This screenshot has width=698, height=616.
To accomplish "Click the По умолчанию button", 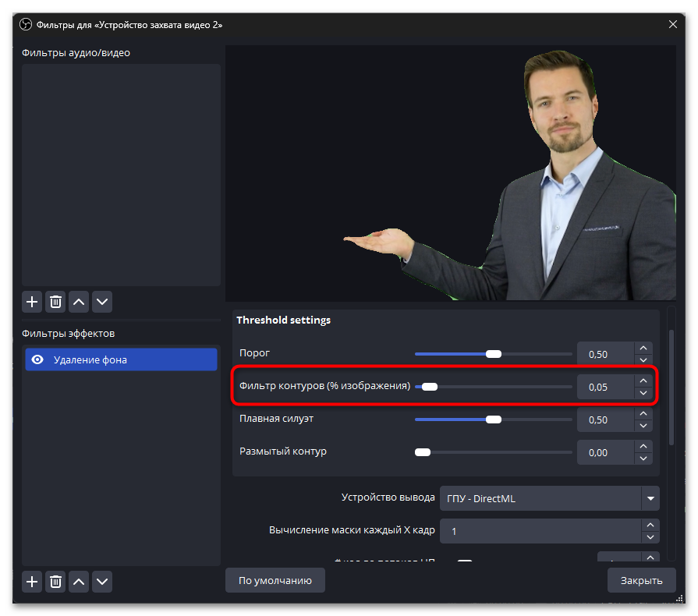I will (x=275, y=580).
